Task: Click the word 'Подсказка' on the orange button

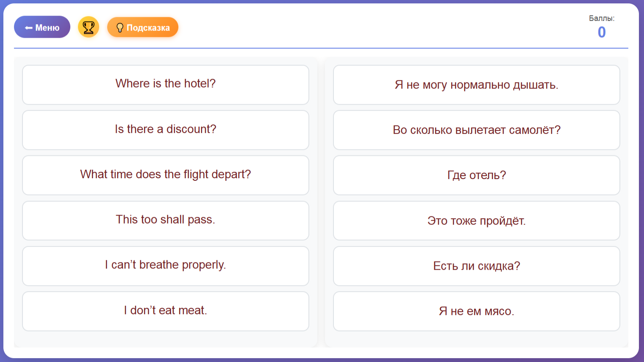Action: (x=148, y=28)
